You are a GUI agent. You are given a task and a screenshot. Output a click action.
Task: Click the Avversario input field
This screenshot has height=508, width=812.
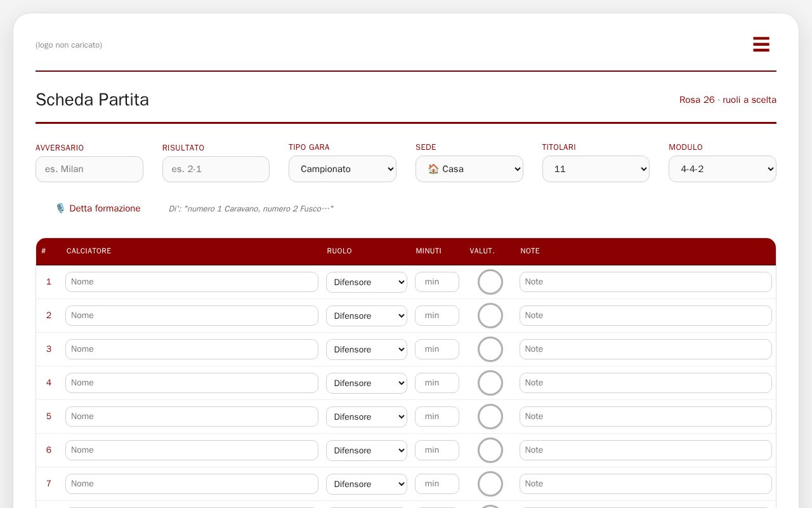[89, 169]
